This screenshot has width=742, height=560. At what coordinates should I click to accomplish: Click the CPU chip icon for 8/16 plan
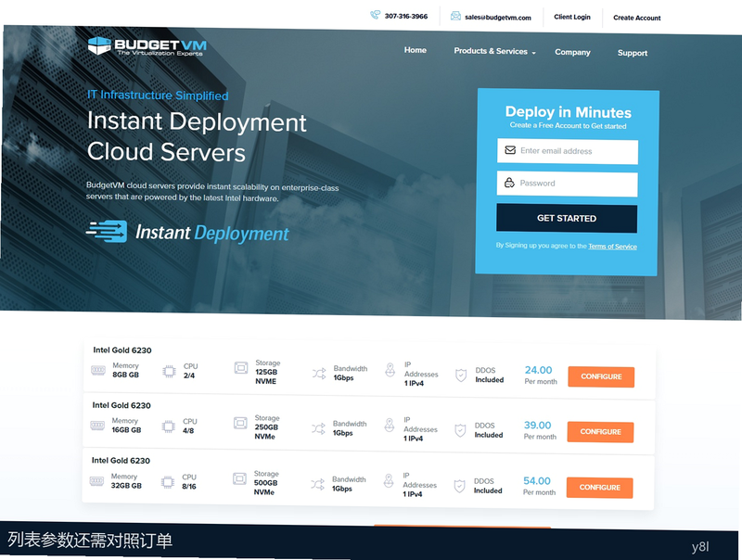point(168,482)
